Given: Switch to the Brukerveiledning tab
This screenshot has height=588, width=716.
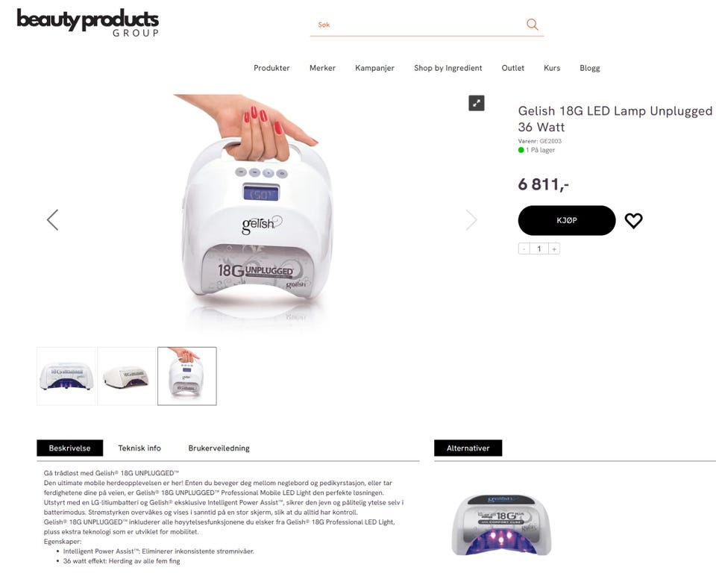Looking at the screenshot, I should tap(219, 448).
